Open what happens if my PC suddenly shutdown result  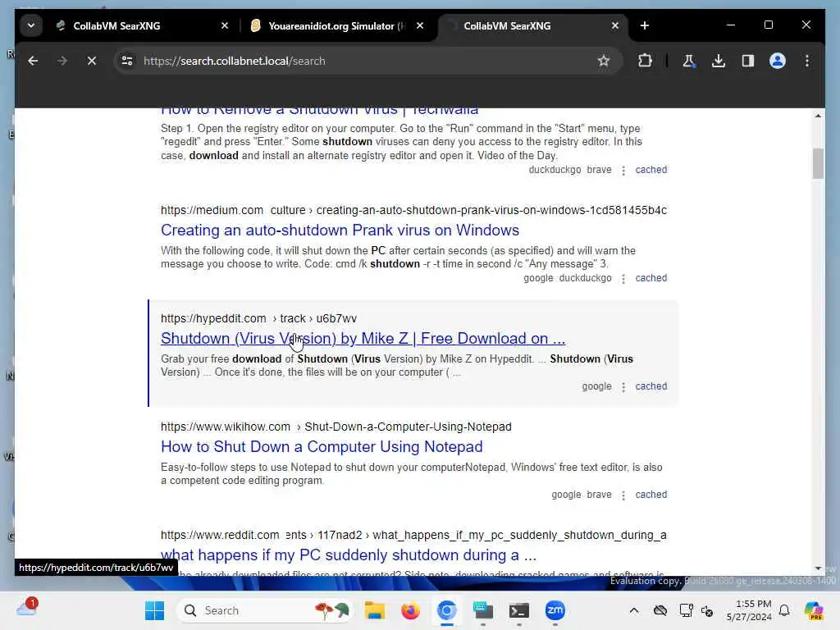coord(348,555)
